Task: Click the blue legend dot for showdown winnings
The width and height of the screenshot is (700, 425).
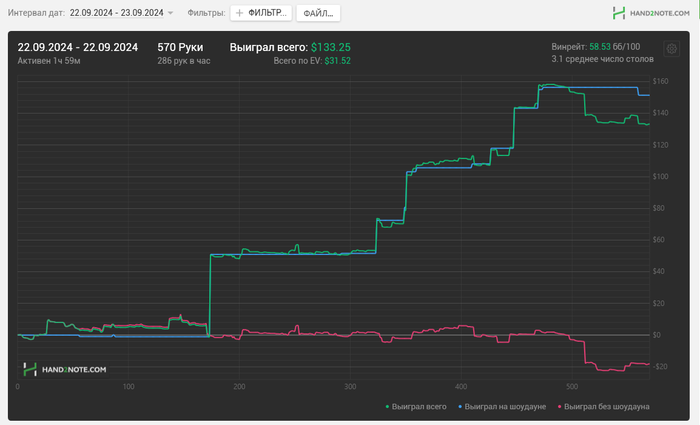Action: (x=460, y=407)
